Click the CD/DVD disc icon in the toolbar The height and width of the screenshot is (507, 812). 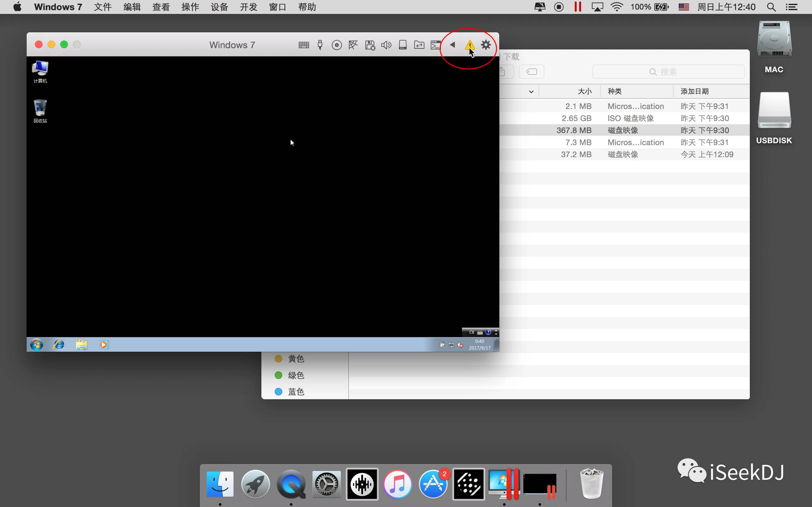coord(337,45)
